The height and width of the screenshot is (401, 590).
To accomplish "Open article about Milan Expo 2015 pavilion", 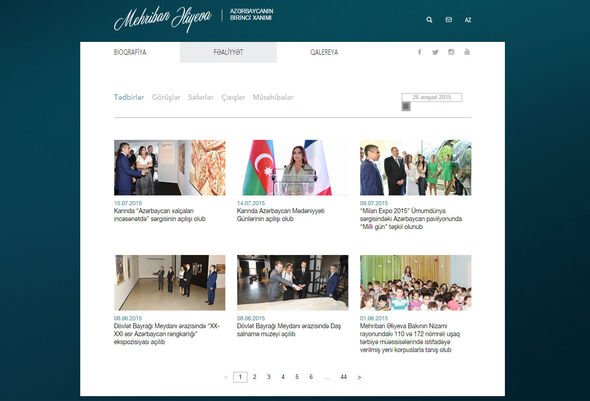I will click(x=411, y=219).
